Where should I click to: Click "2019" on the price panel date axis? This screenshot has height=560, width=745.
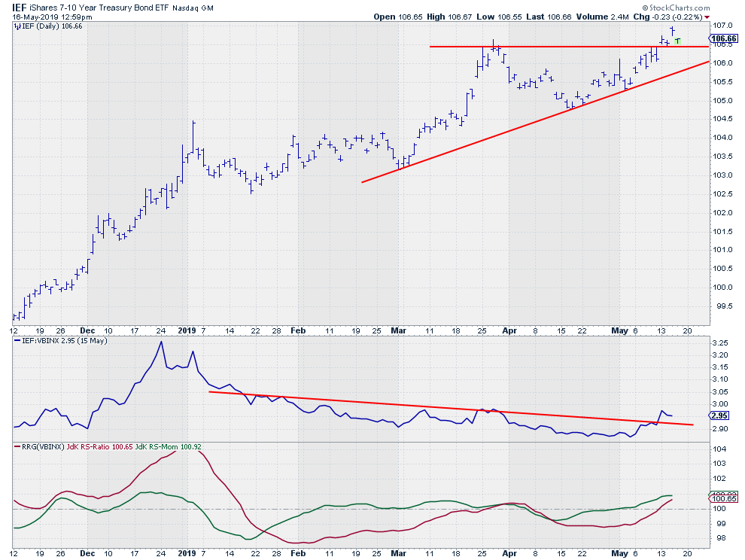(187, 331)
